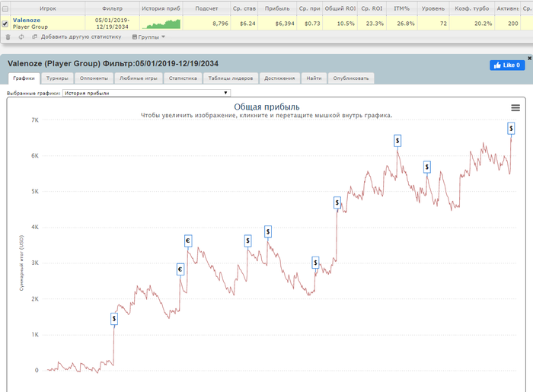Click dollar marker near 1K level
This screenshot has height=392, width=533.
click(x=114, y=319)
